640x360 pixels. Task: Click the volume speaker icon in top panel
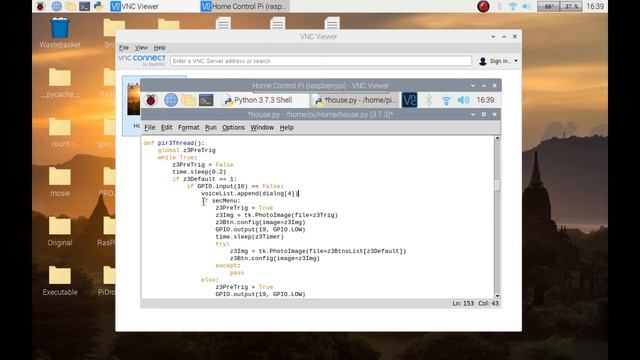click(x=527, y=6)
